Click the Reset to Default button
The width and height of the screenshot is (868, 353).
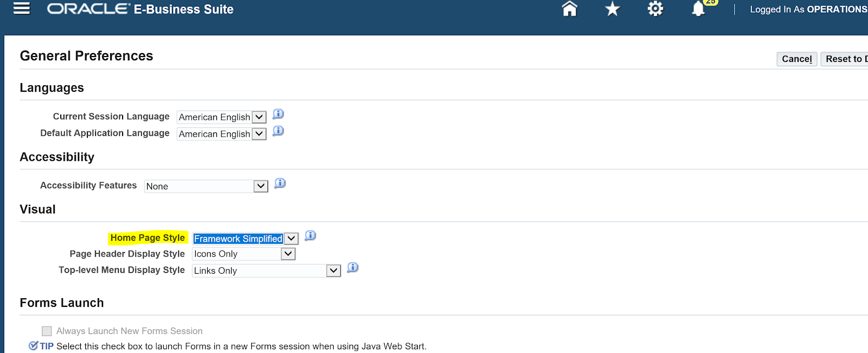click(x=843, y=59)
